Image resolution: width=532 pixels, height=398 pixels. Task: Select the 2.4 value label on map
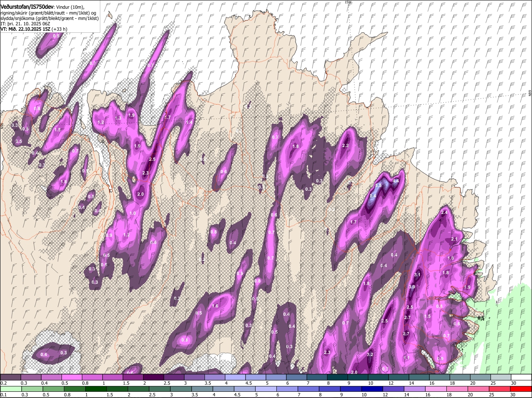tap(444, 213)
